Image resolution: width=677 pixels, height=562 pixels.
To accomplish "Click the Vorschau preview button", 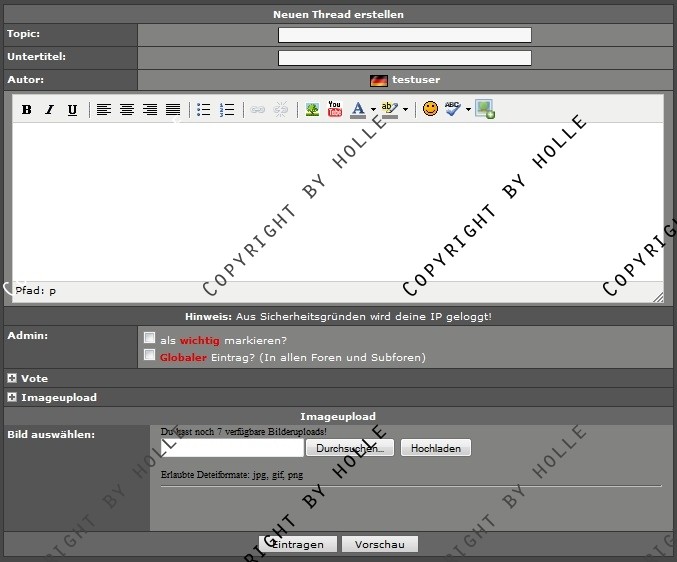I will (x=379, y=545).
